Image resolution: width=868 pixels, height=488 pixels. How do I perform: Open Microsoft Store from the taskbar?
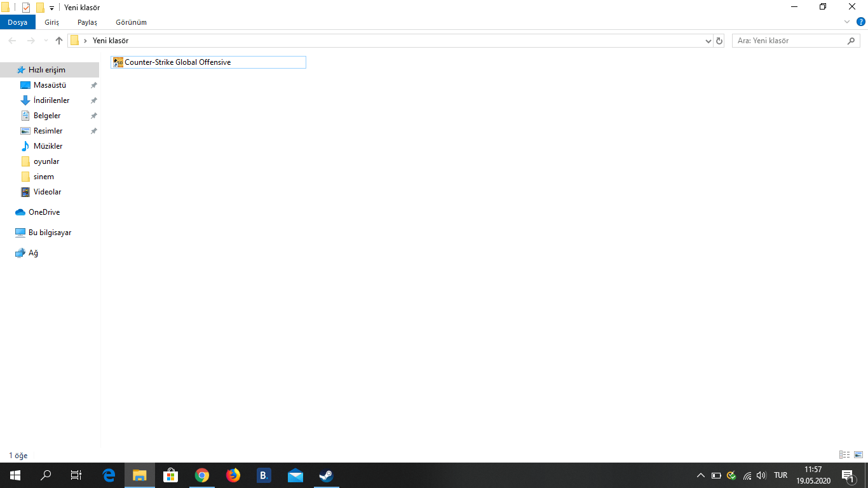click(x=170, y=475)
